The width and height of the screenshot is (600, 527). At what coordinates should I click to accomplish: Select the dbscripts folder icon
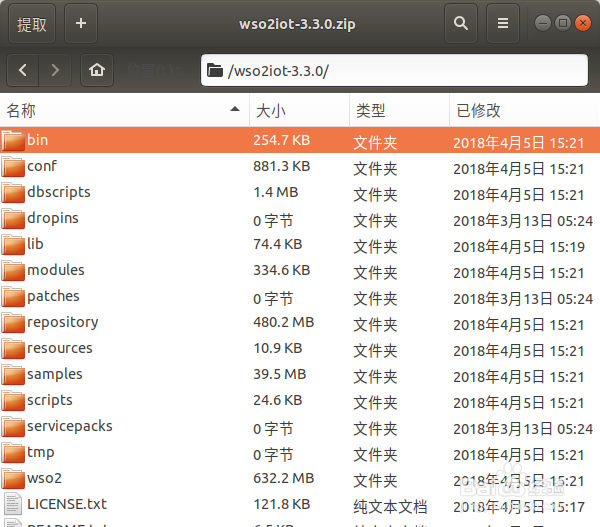point(13,193)
